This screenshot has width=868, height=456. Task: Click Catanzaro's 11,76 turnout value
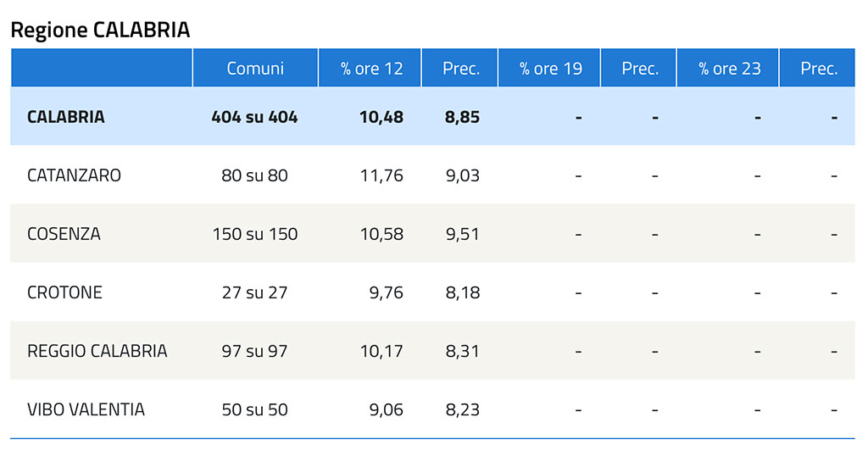tap(382, 175)
